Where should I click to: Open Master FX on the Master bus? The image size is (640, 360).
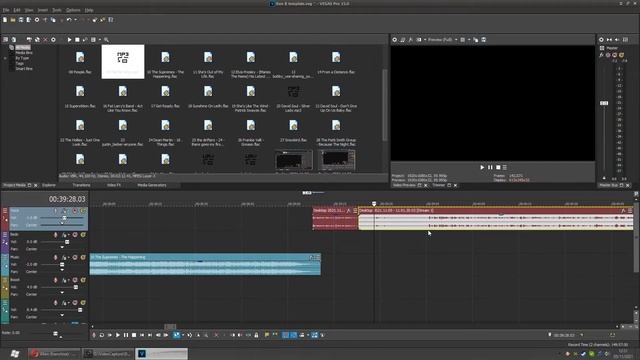click(601, 55)
